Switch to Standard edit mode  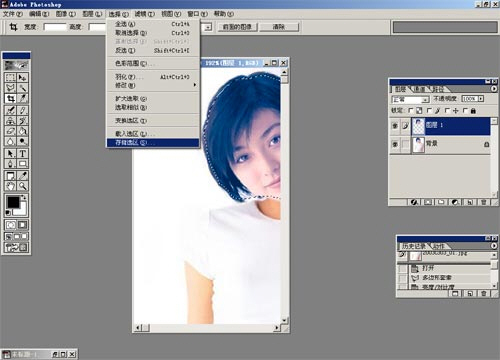(10, 225)
